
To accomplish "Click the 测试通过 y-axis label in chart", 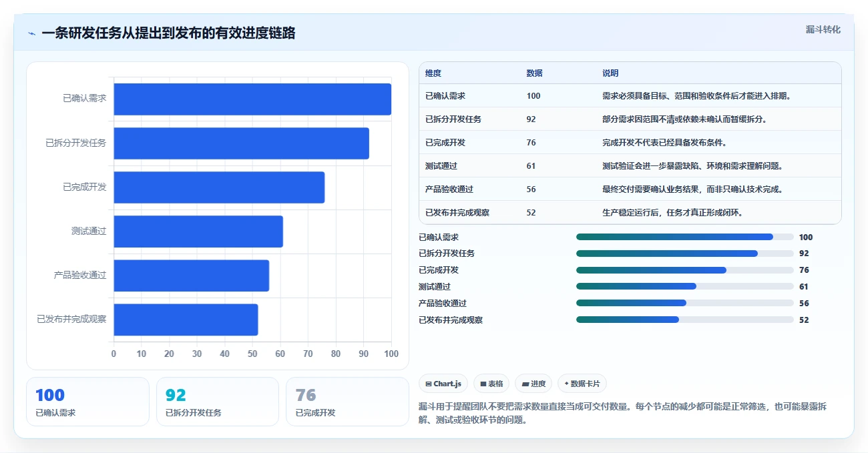I will pos(89,231).
